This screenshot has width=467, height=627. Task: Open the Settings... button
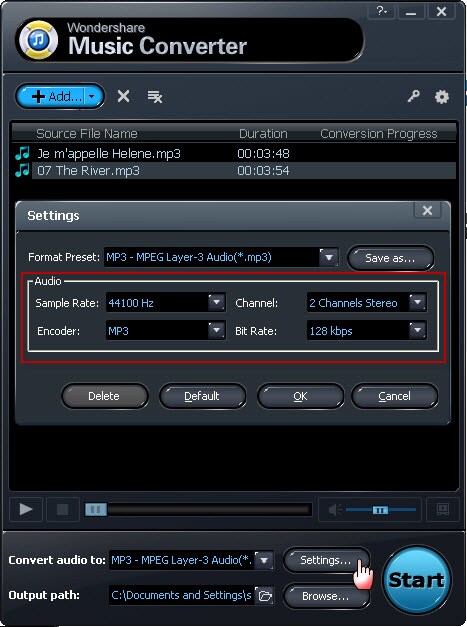[x=326, y=560]
